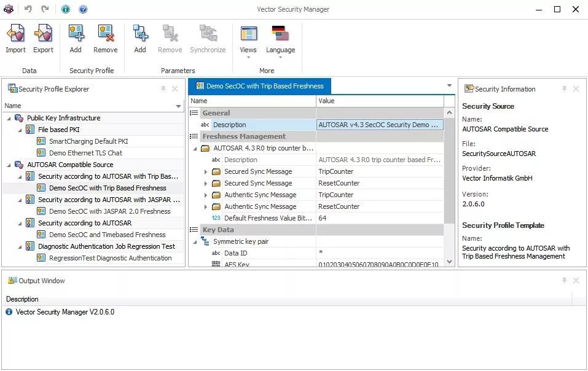The image size is (588, 371).
Task: Collapse AUTOSAR 4.3 R0 trip counter folder
Action: coord(195,149)
